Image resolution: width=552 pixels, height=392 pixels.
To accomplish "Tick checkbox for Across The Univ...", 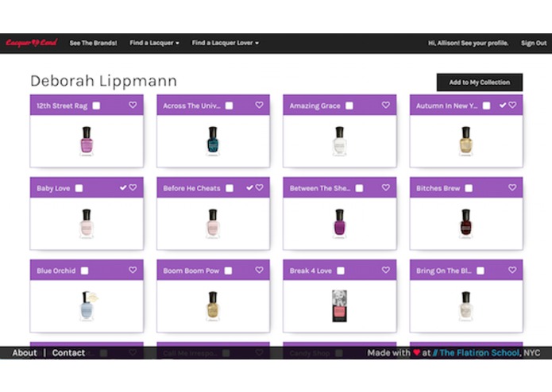I will pos(230,106).
